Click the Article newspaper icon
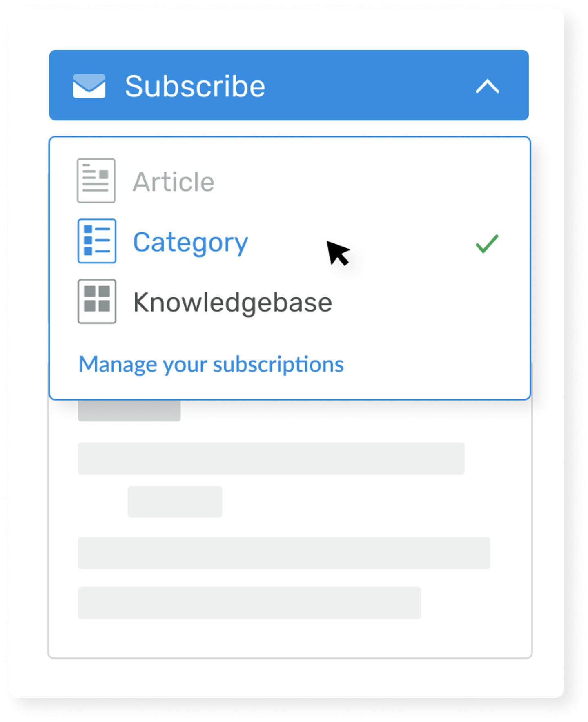 point(96,180)
